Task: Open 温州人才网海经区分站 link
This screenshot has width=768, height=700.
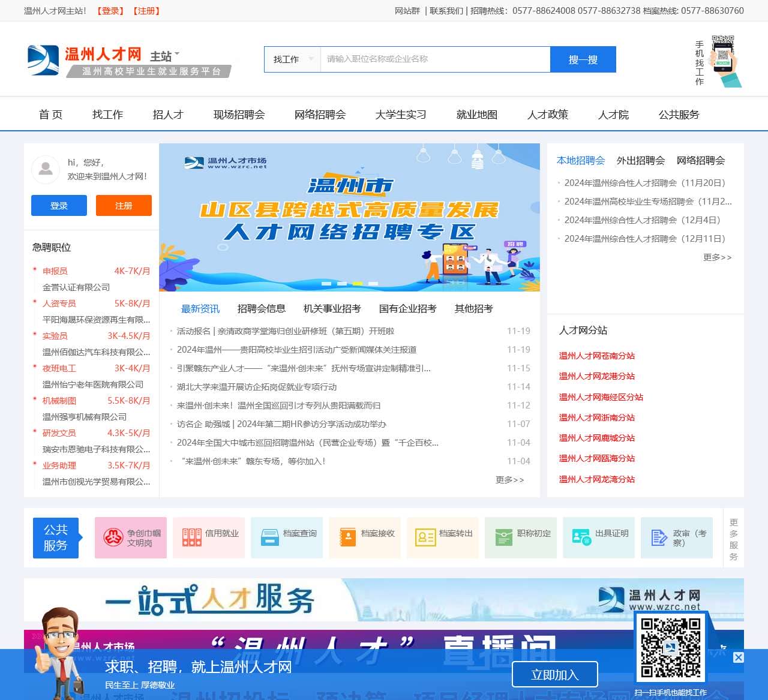Action: pos(601,397)
